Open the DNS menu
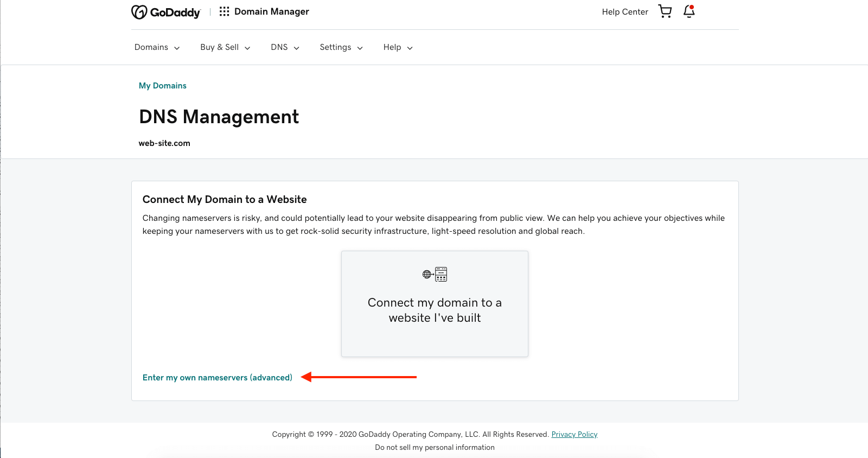 [x=279, y=47]
